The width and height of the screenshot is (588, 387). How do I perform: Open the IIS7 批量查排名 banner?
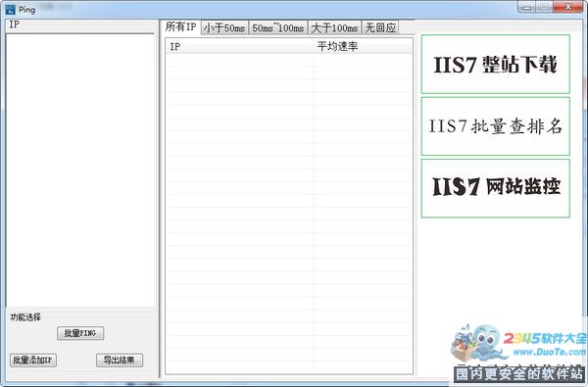pos(495,126)
